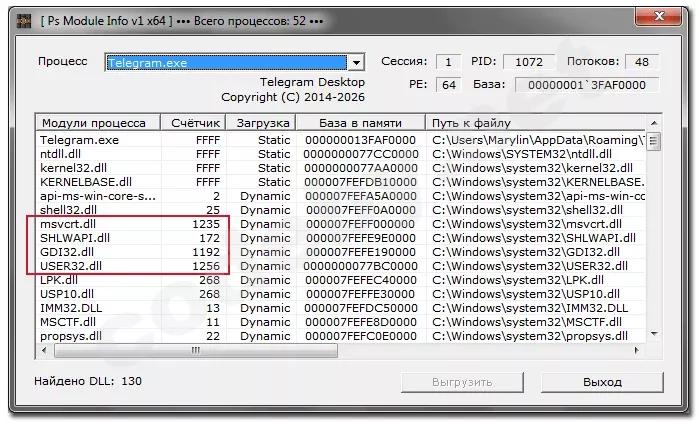699x422 pixels.
Task: Sort by Путь к файлу column header
Action: click(535, 123)
